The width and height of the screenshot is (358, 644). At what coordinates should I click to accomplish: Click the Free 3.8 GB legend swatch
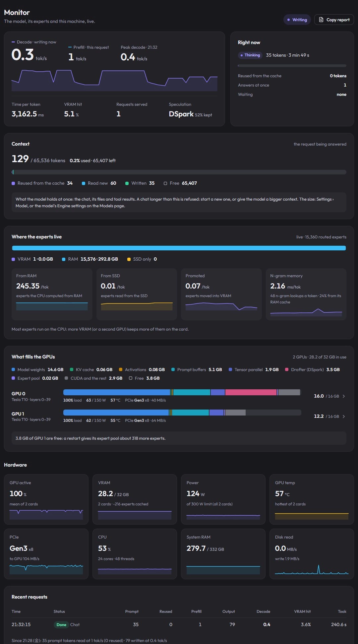(x=131, y=378)
